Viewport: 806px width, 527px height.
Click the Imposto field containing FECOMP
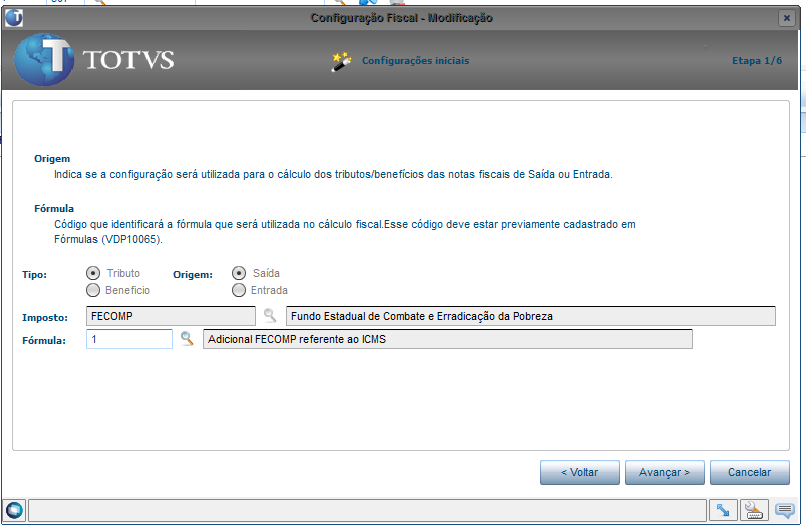pos(171,316)
